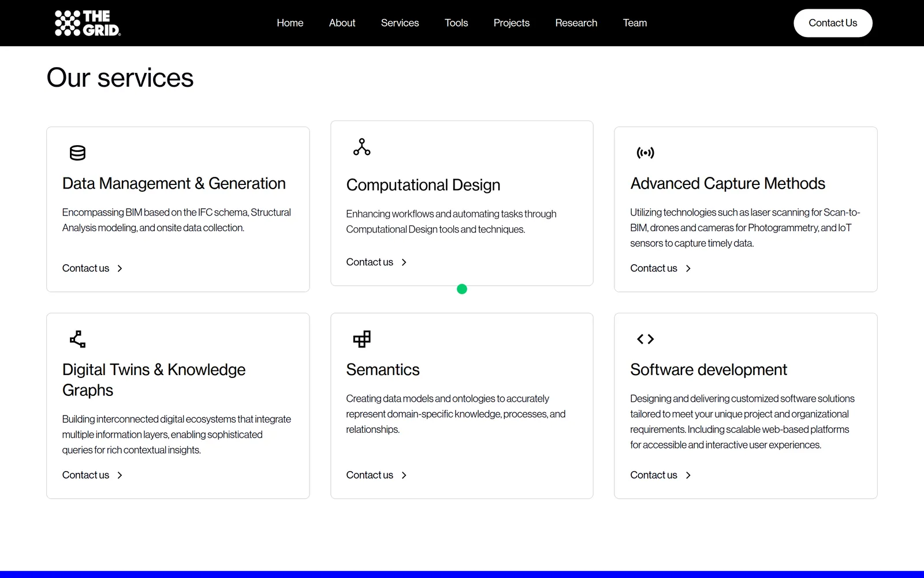Screen dimensions: 924x578
Task: Visit the Team page
Action: [x=635, y=23]
